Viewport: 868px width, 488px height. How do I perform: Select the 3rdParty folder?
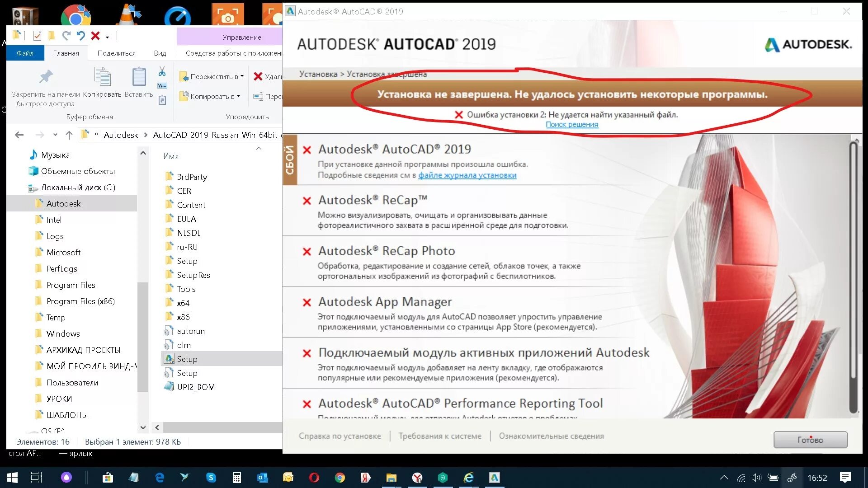pos(192,177)
